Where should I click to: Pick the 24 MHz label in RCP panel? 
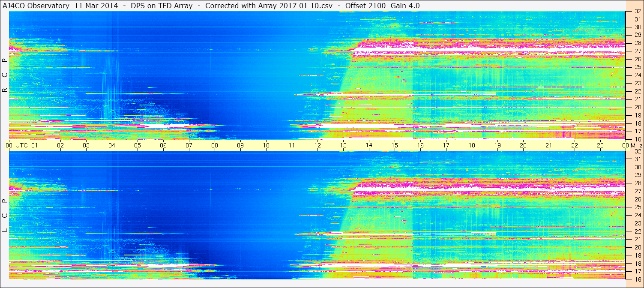[637, 75]
